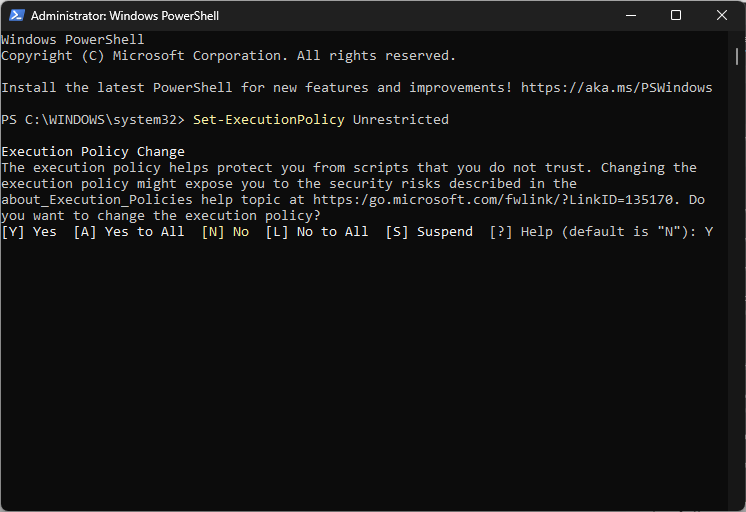Close the Administrator PowerShell window
This screenshot has width=746, height=512.
(721, 15)
